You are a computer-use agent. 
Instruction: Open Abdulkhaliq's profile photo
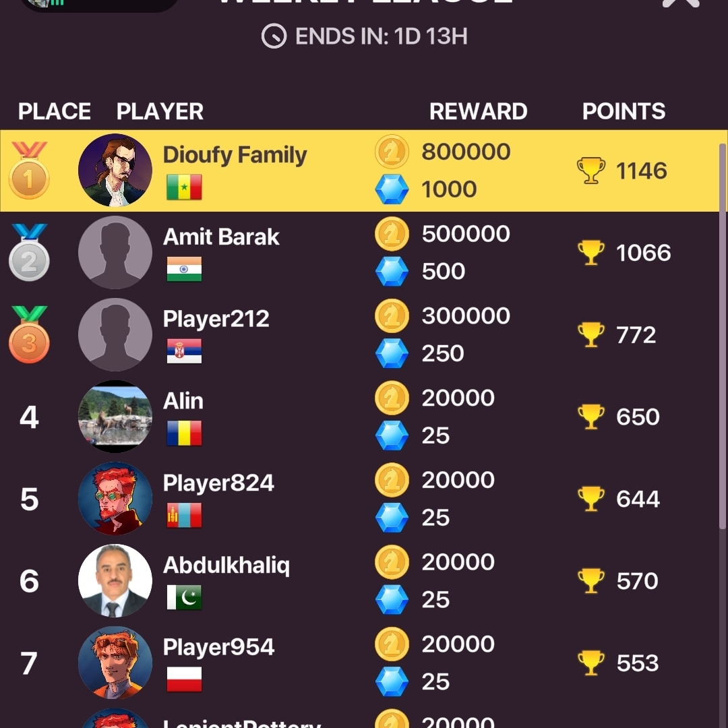pos(115,580)
